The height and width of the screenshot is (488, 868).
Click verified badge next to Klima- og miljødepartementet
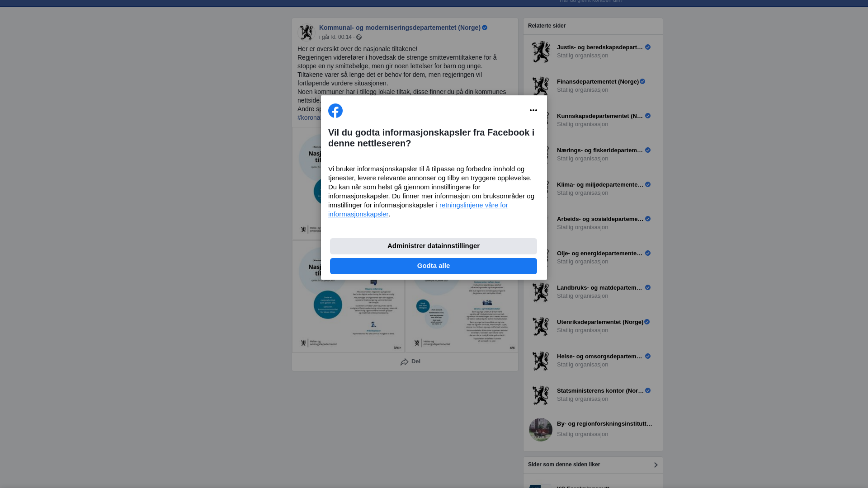pyautogui.click(x=648, y=185)
